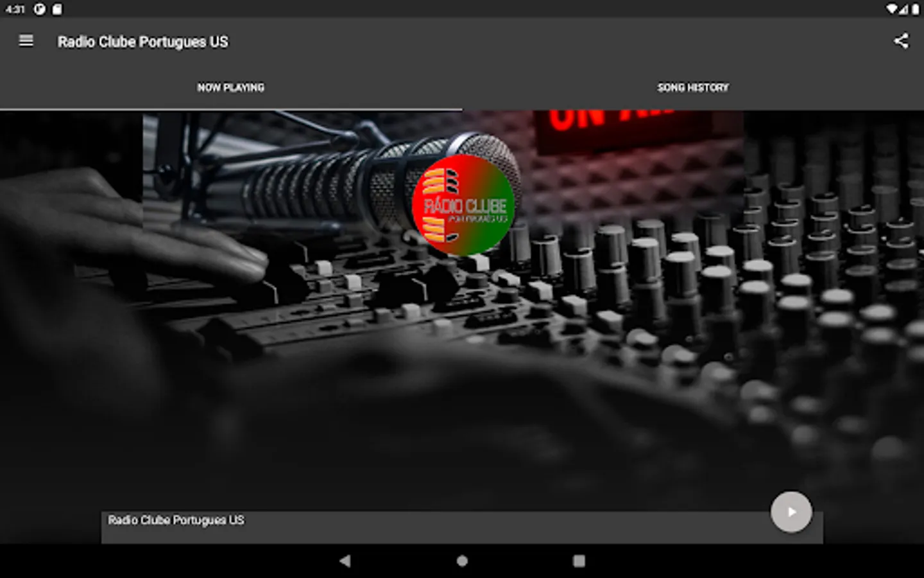Click the Rádio Clube circular station logo
The height and width of the screenshot is (578, 924).
[x=464, y=206]
